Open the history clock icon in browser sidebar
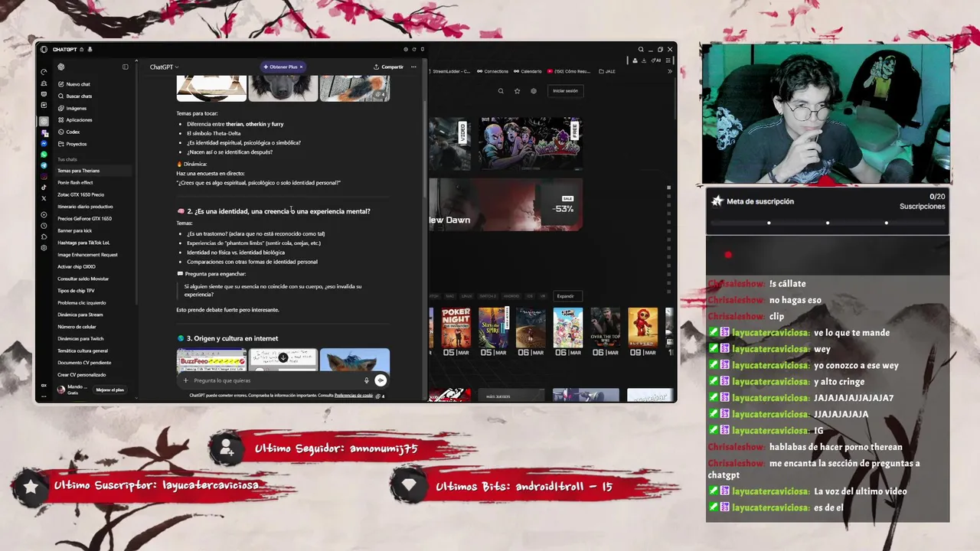Viewport: 980px width, 551px height. point(44,226)
